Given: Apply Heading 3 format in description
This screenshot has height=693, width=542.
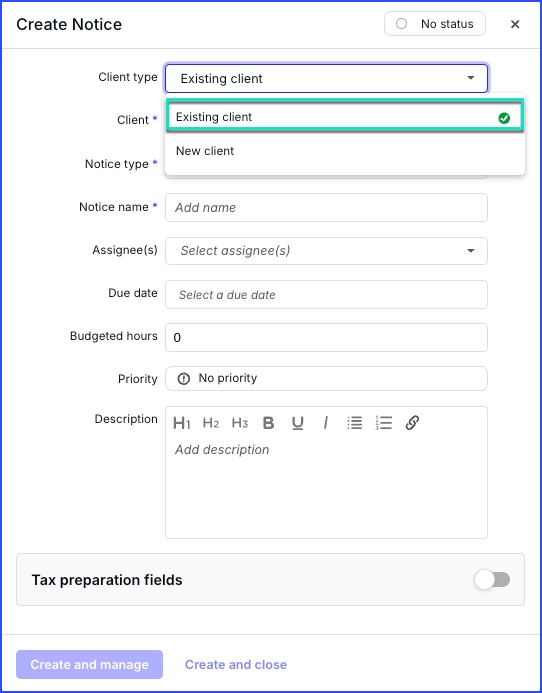Looking at the screenshot, I should [240, 423].
